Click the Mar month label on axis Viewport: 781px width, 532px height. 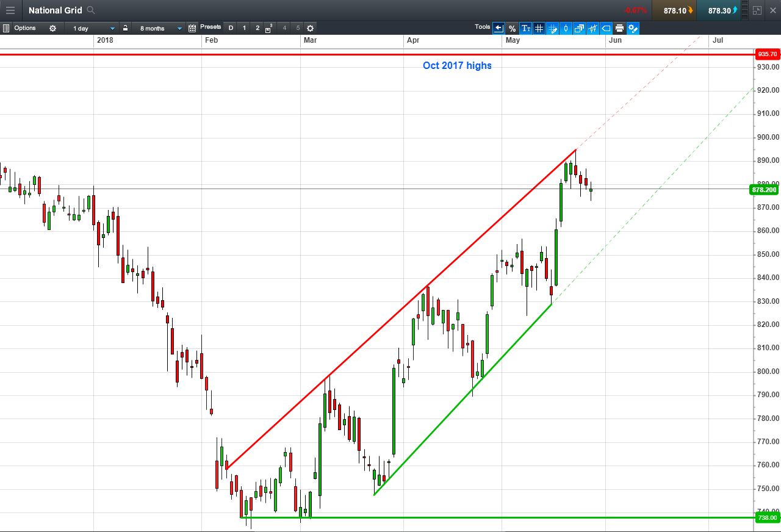tap(311, 40)
